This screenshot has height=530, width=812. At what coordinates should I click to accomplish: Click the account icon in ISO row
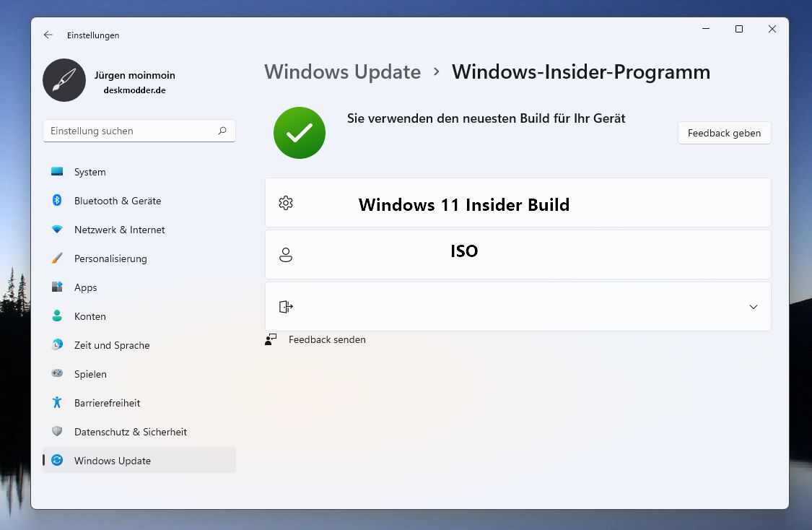[286, 255]
